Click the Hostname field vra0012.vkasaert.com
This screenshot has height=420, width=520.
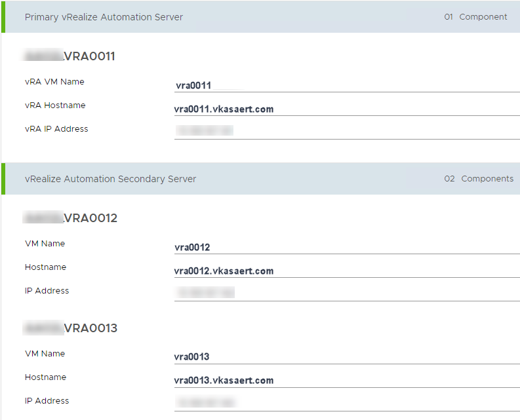pyautogui.click(x=346, y=271)
